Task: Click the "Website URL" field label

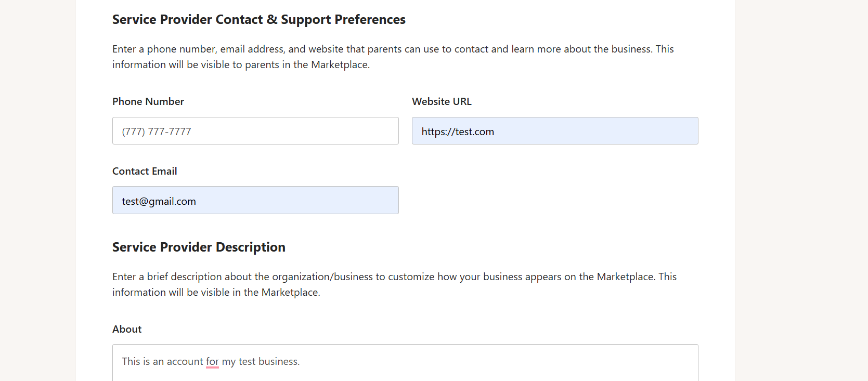Action: click(x=442, y=101)
